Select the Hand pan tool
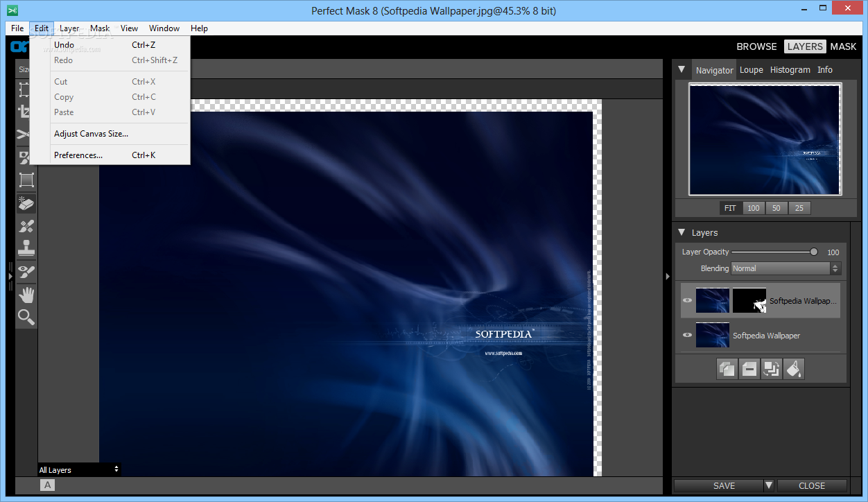The height and width of the screenshot is (502, 868). click(26, 295)
